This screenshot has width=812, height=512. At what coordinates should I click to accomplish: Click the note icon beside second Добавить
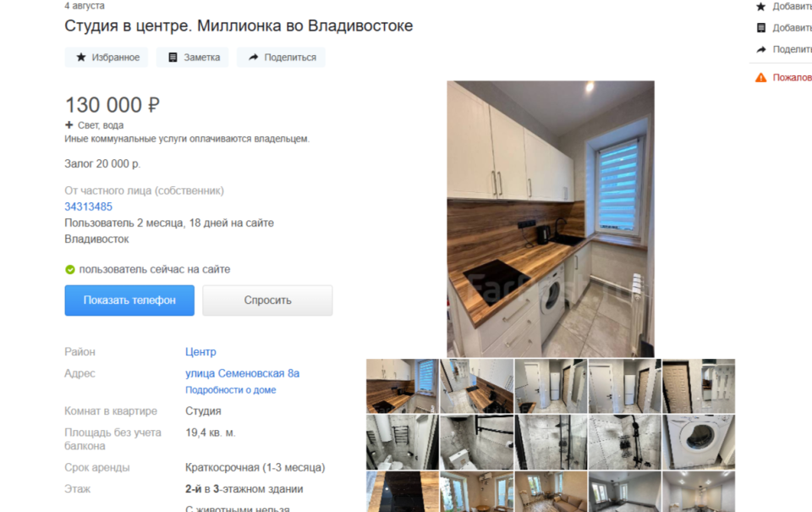click(760, 28)
